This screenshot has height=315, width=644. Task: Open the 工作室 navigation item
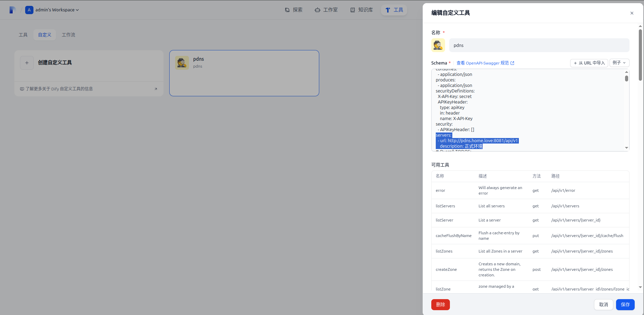pos(326,10)
